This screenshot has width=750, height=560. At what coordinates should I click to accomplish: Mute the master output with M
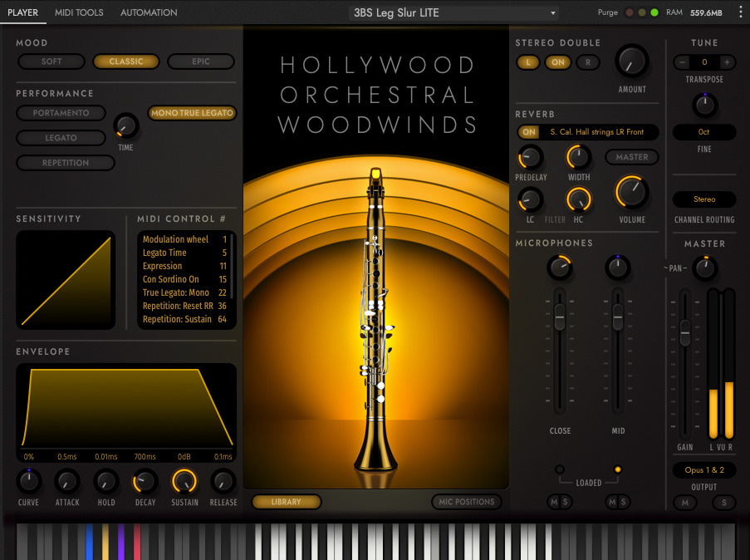coord(685,502)
